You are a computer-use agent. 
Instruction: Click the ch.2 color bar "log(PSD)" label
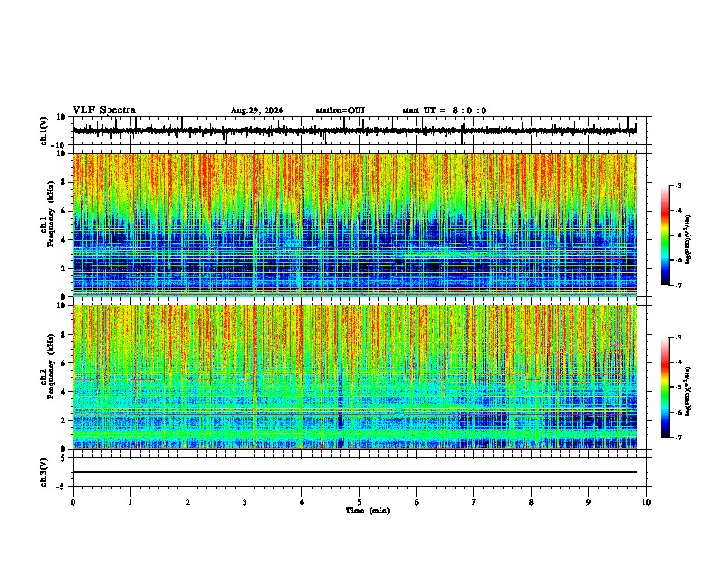688,391
